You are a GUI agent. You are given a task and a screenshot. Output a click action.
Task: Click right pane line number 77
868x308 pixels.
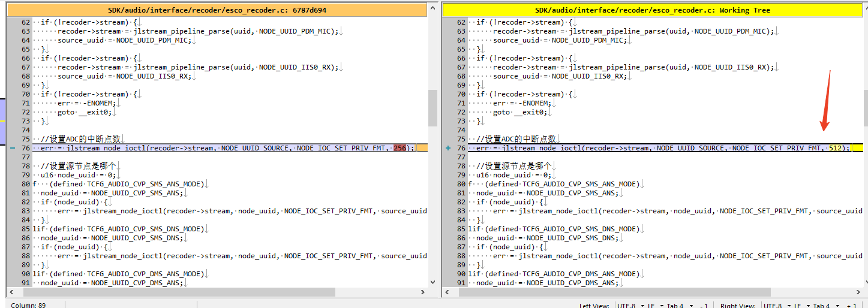pos(460,157)
